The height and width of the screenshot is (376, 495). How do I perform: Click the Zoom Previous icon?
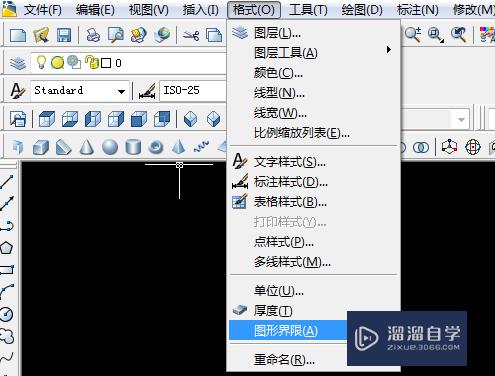point(459,34)
